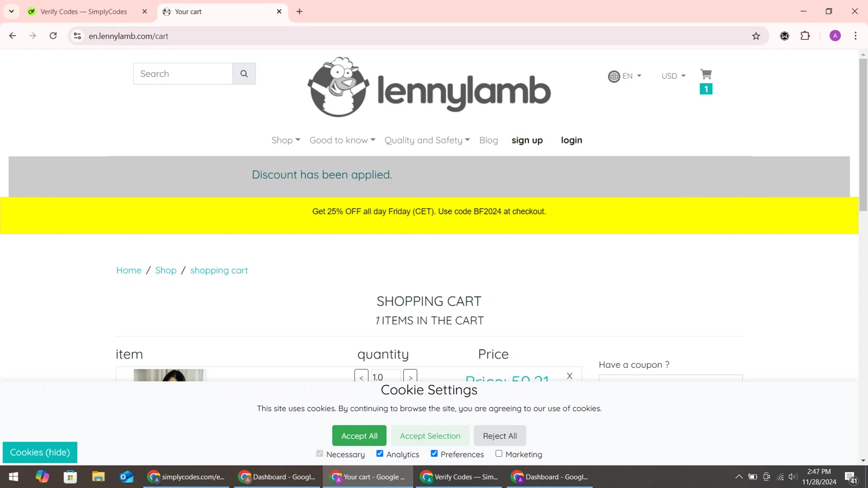Open the USD currency dropdown
This screenshot has width=868, height=488.
pyautogui.click(x=674, y=76)
